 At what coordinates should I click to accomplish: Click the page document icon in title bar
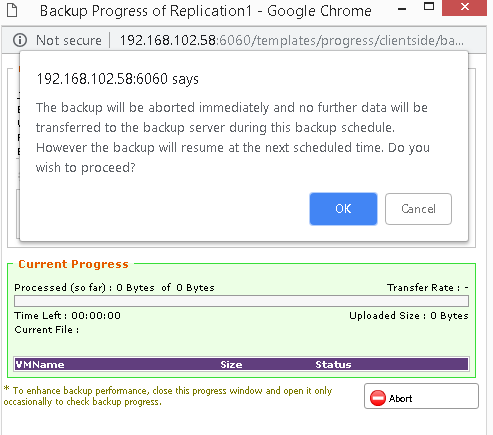click(12, 10)
